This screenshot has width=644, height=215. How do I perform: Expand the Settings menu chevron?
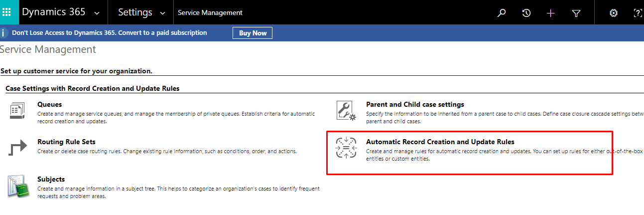[162, 13]
